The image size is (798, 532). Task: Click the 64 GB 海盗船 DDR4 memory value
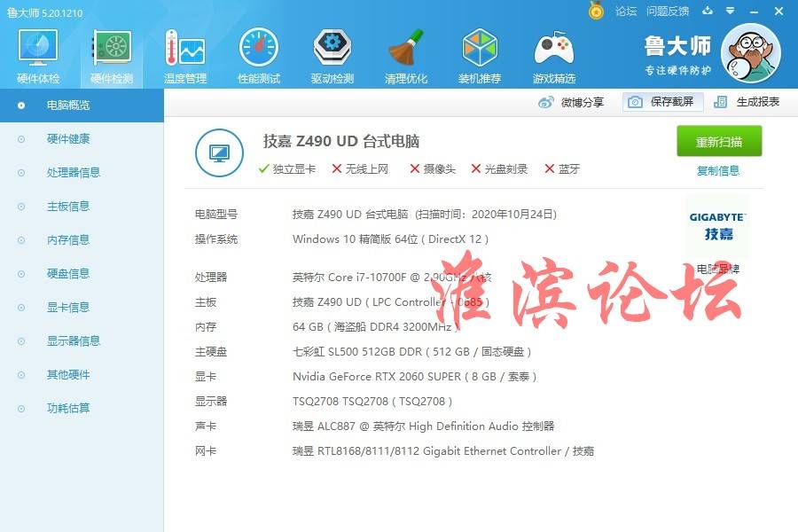pyautogui.click(x=376, y=327)
